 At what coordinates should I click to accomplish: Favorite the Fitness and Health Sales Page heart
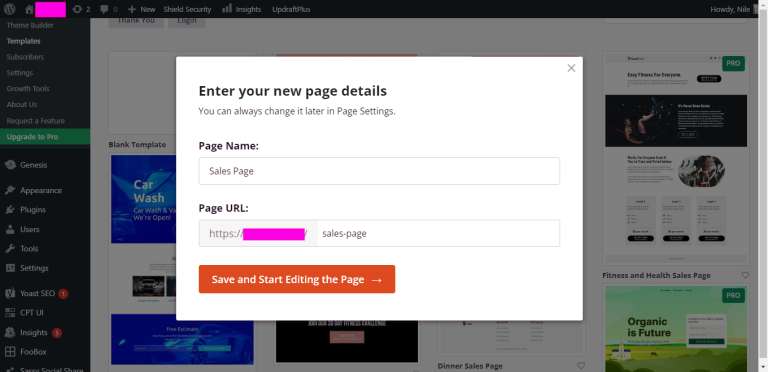[x=745, y=276]
